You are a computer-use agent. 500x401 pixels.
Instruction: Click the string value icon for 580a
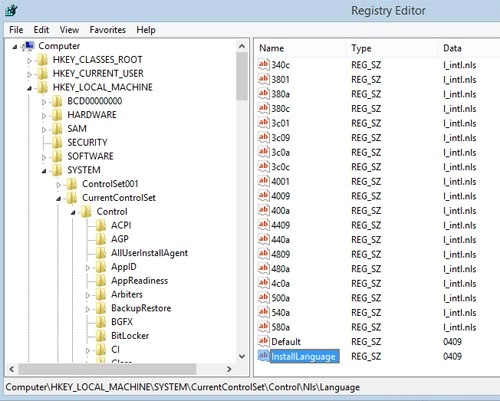[x=263, y=326]
